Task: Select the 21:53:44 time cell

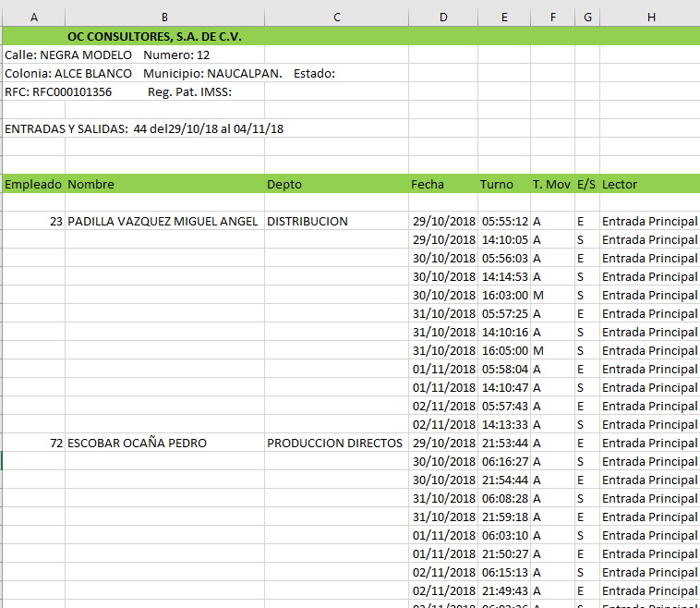Action: 504,443
